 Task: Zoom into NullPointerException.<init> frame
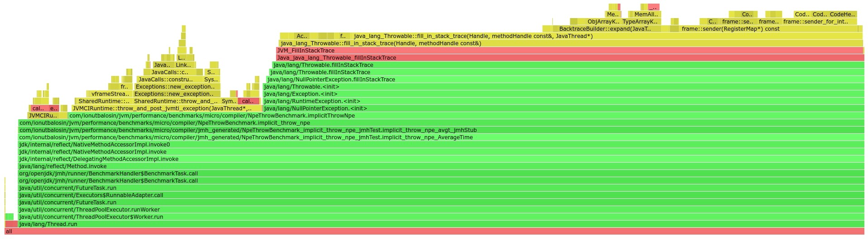click(563, 108)
